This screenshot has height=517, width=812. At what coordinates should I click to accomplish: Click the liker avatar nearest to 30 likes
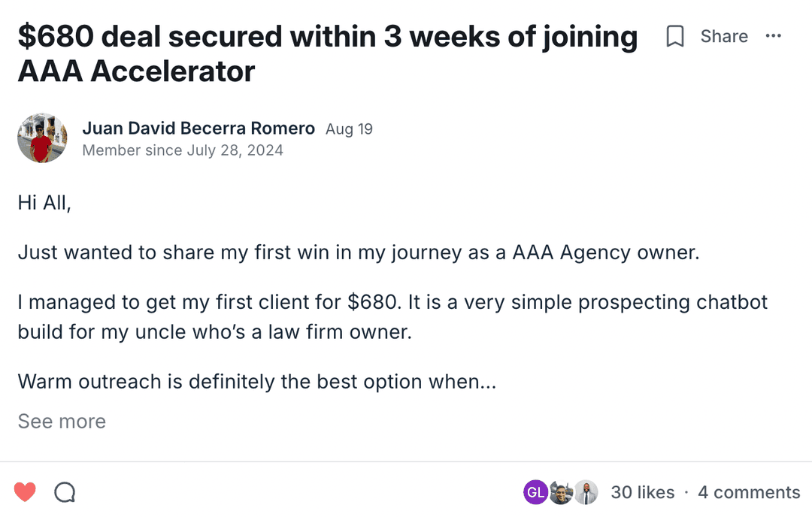tap(586, 492)
